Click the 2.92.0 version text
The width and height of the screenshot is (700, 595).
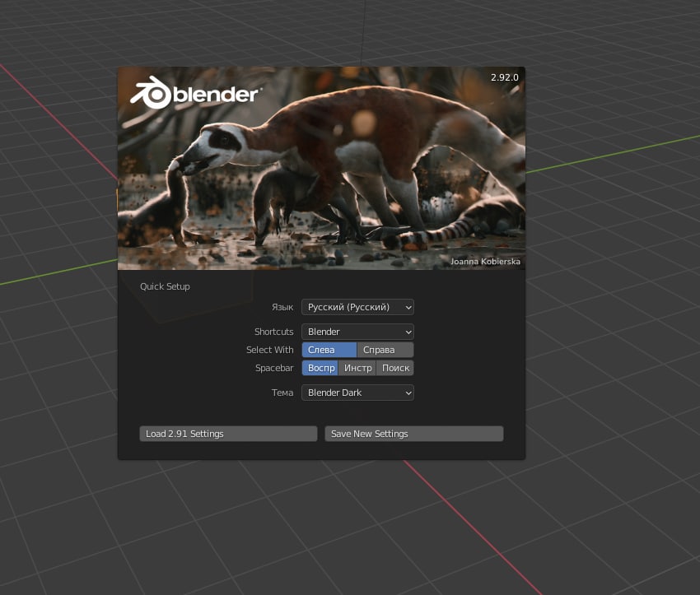coord(505,77)
